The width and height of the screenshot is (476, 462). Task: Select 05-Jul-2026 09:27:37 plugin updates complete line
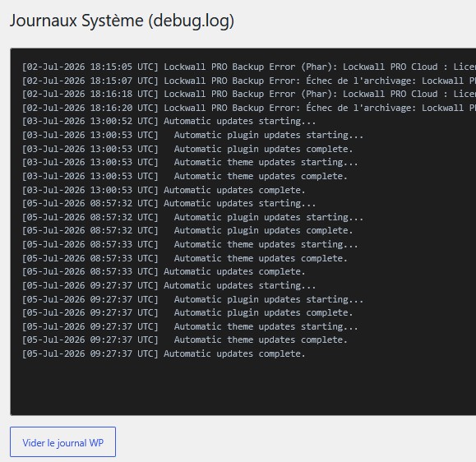point(187,312)
